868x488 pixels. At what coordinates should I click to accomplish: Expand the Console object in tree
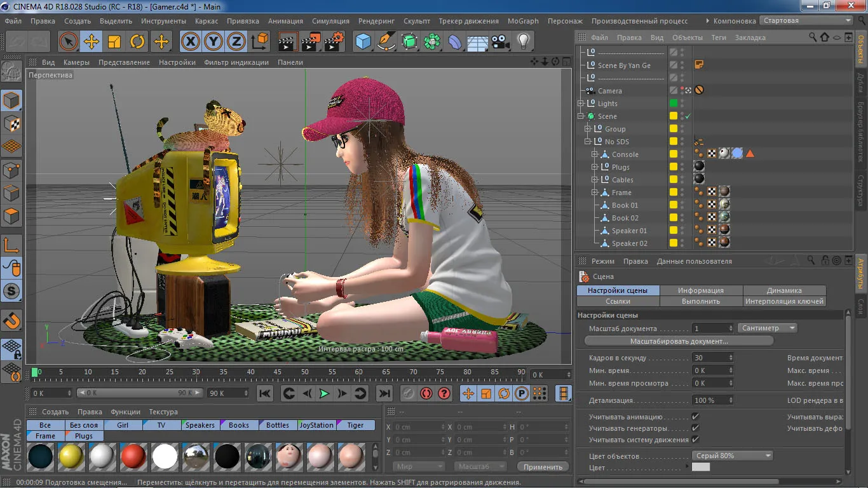point(595,154)
